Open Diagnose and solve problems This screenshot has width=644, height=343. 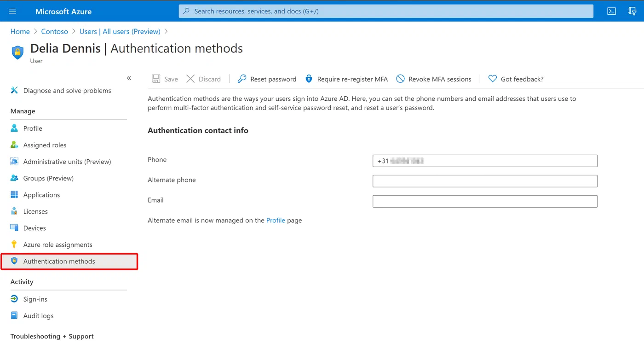pyautogui.click(x=67, y=91)
